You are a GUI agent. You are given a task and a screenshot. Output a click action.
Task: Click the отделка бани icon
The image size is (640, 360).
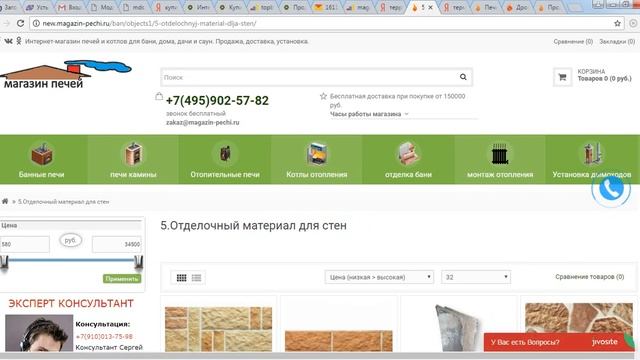coord(408,154)
